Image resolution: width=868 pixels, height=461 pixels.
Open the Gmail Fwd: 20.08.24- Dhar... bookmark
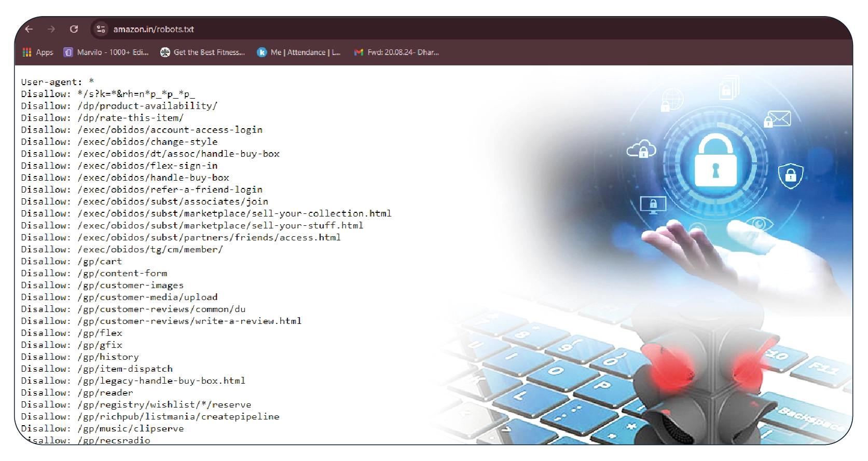[x=396, y=52]
